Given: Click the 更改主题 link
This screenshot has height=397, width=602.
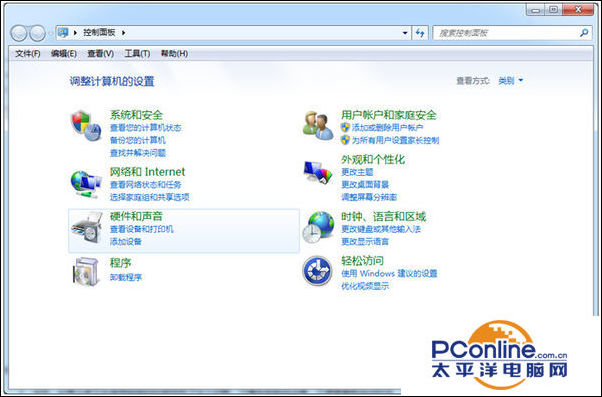Looking at the screenshot, I should tap(357, 172).
